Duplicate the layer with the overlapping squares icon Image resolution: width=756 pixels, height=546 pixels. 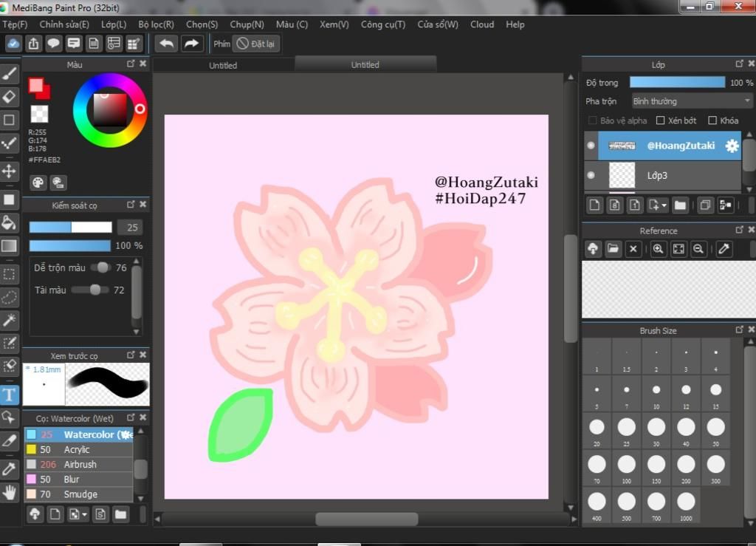tap(705, 205)
